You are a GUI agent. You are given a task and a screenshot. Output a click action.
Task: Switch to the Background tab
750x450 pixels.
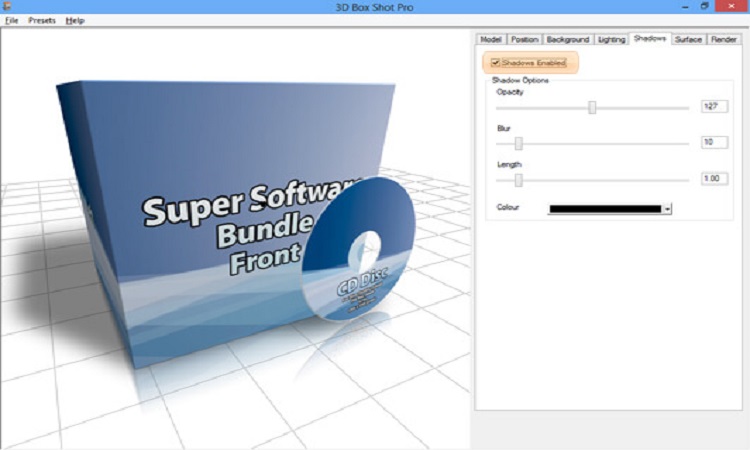[x=568, y=39]
